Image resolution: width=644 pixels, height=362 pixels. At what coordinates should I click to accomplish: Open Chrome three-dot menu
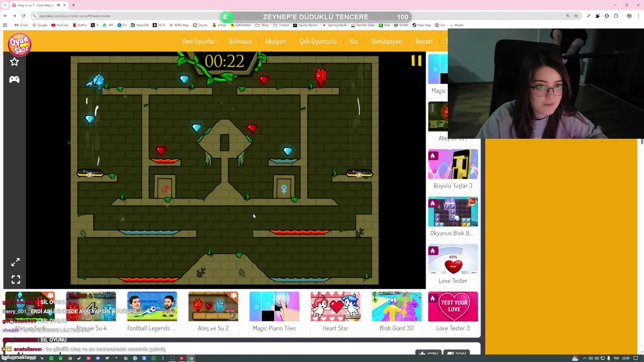point(638,16)
